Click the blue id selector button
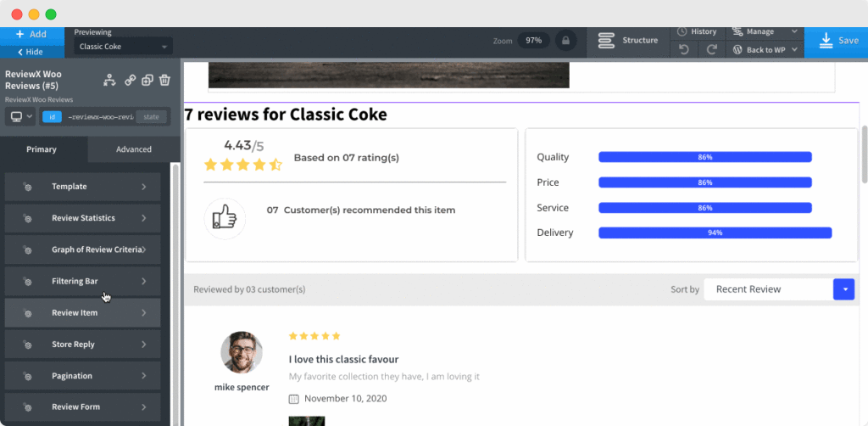This screenshot has width=868, height=426. click(x=52, y=117)
